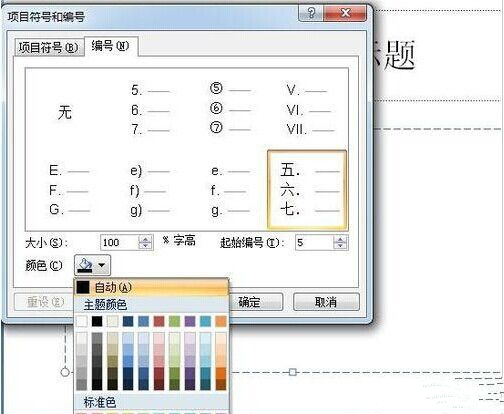
Task: Choose the 自动(A) automatic color option
Action: click(x=151, y=287)
